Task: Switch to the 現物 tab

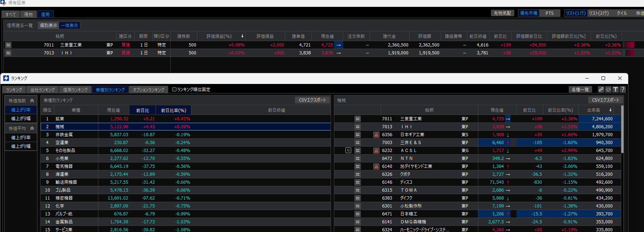Action: pos(28,14)
